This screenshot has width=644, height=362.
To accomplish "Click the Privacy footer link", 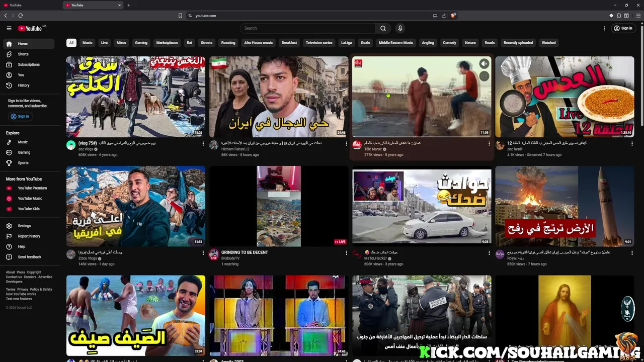I will [23, 290].
